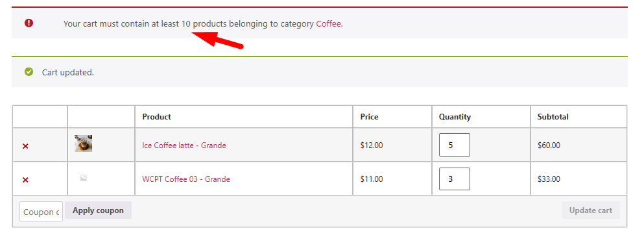Image resolution: width=644 pixels, height=239 pixels.
Task: Click the Cart updated notice text
Action: [x=67, y=72]
